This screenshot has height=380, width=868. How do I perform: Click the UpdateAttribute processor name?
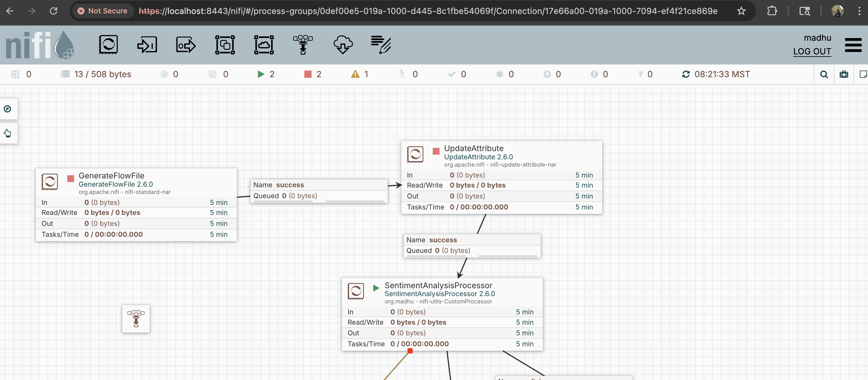click(474, 148)
